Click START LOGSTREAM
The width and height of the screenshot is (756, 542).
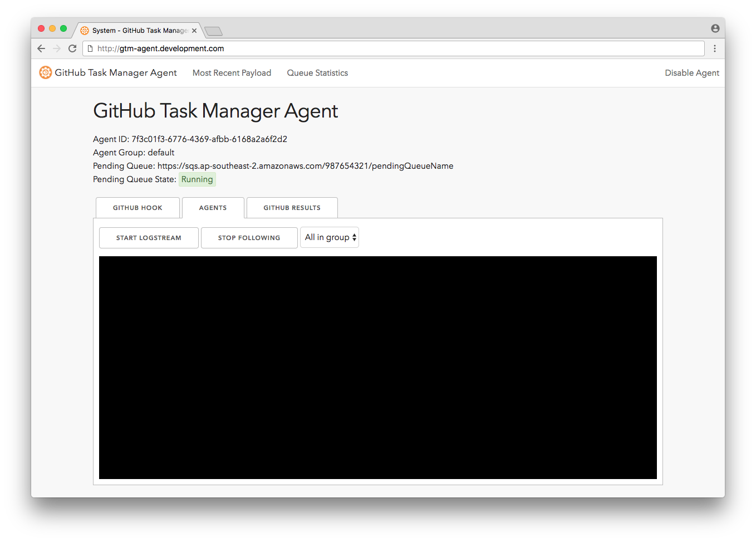(148, 237)
